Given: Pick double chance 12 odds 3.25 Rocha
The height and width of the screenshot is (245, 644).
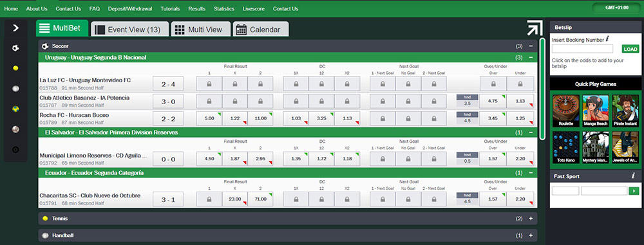Looking at the screenshot, I should point(321,118).
